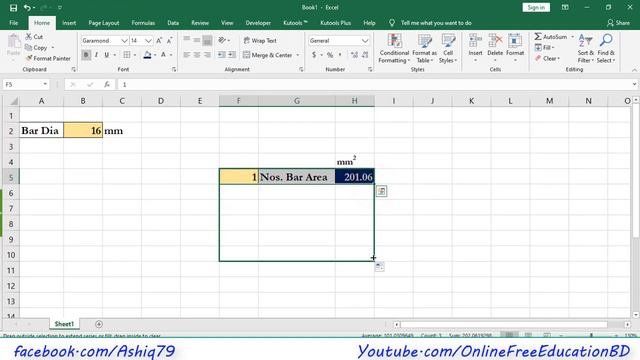Click the zoom slider in the status bar
Image resolution: width=640 pixels, height=360 pixels.
(591, 335)
